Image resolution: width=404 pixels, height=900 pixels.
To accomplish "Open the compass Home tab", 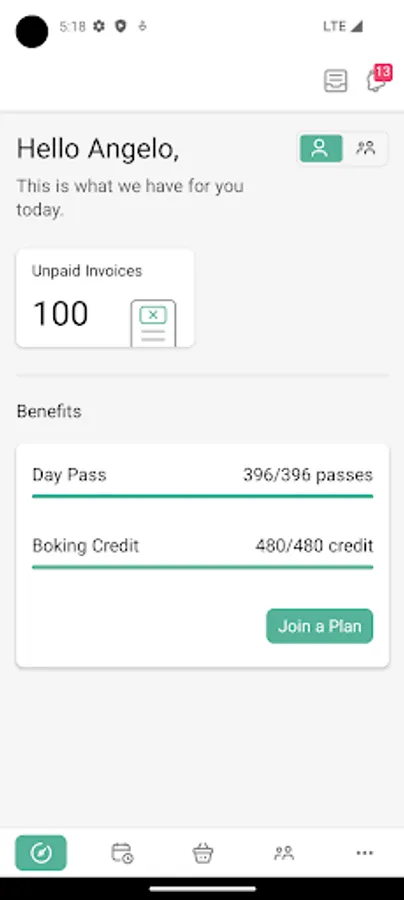I will pos(41,853).
